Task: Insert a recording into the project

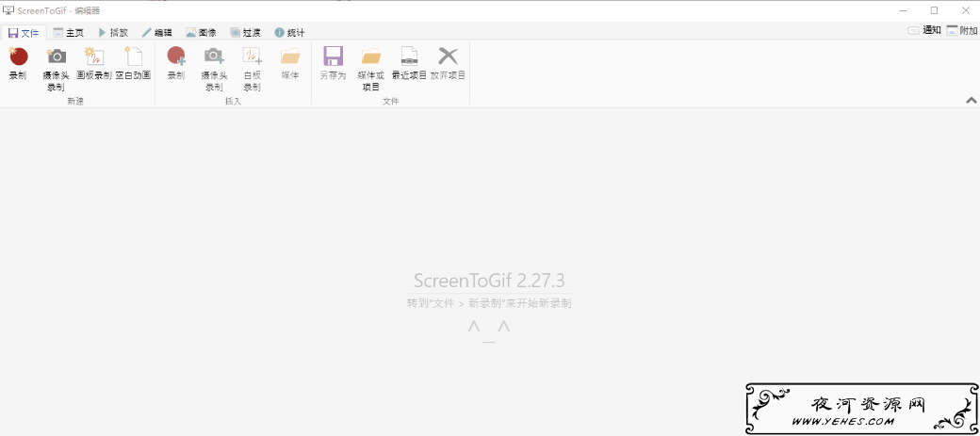Action: pyautogui.click(x=176, y=64)
